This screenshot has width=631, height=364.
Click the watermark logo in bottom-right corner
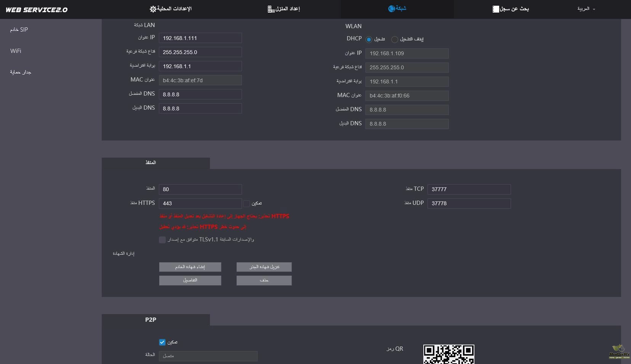click(619, 352)
